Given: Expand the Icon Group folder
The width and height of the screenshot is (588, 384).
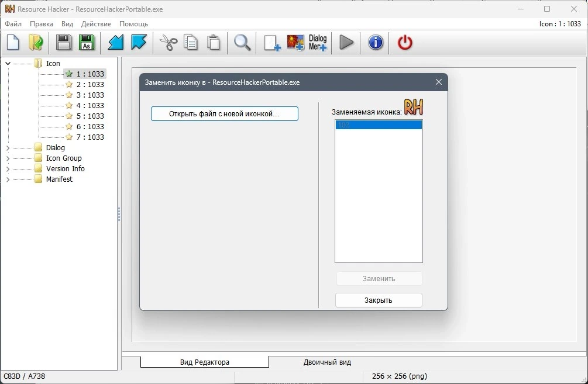Looking at the screenshot, I should coord(8,158).
